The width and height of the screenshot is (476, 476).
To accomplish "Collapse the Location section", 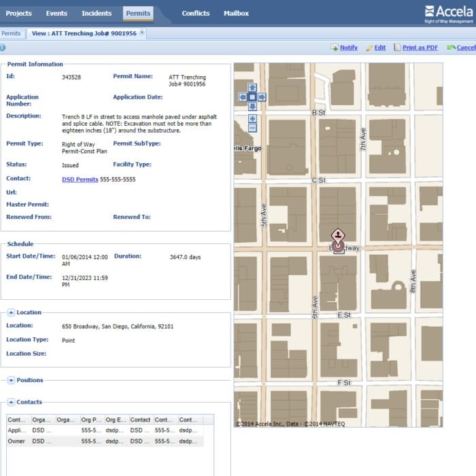I will [x=12, y=313].
